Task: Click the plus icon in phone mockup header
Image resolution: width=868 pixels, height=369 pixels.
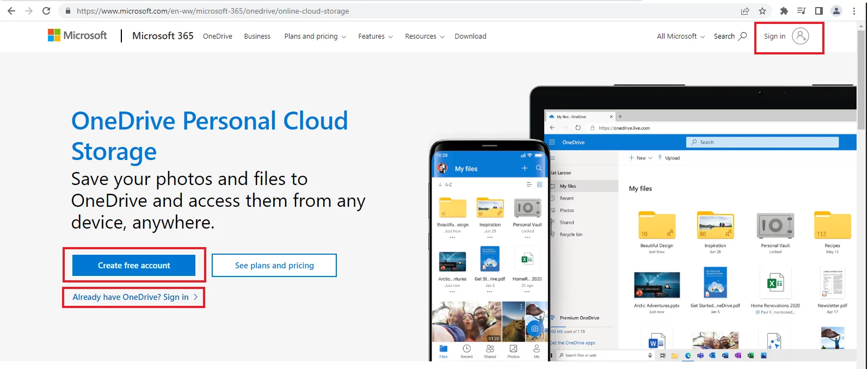Action: pos(525,168)
